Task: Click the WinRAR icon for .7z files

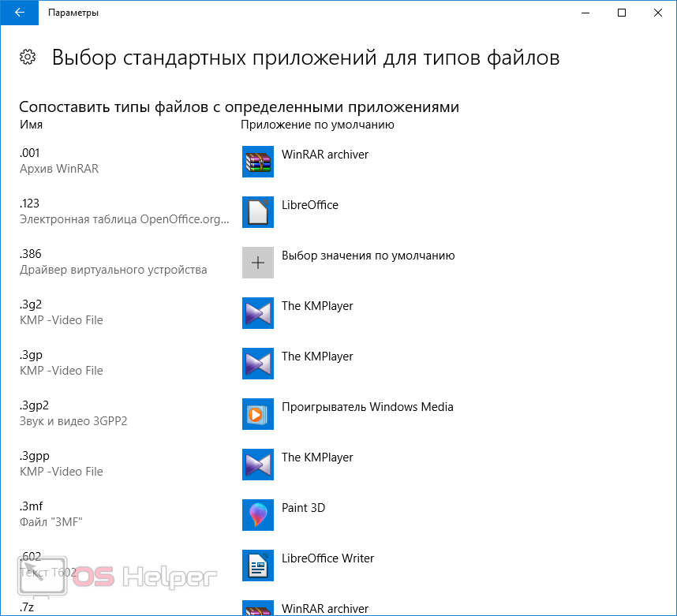Action: (x=258, y=608)
